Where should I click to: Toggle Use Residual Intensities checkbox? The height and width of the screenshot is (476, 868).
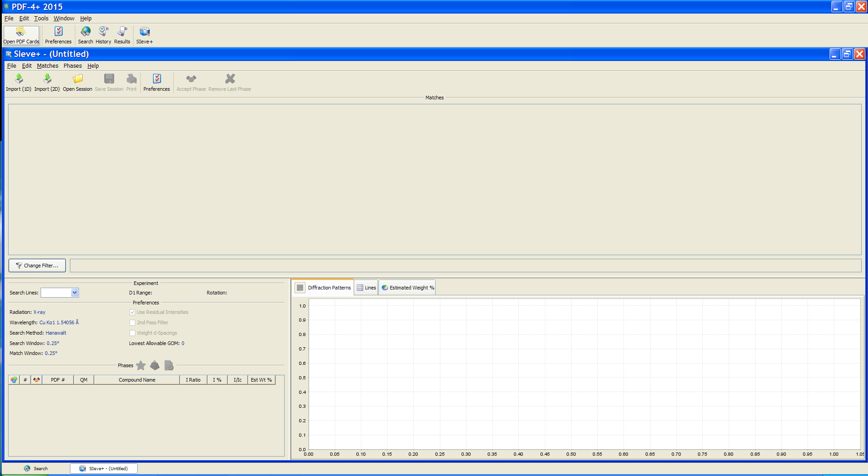tap(132, 312)
